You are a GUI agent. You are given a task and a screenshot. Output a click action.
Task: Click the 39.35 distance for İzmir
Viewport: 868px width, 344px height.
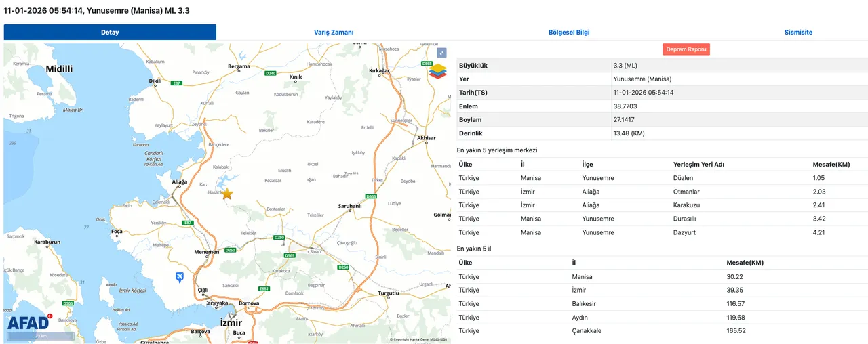[735, 290]
